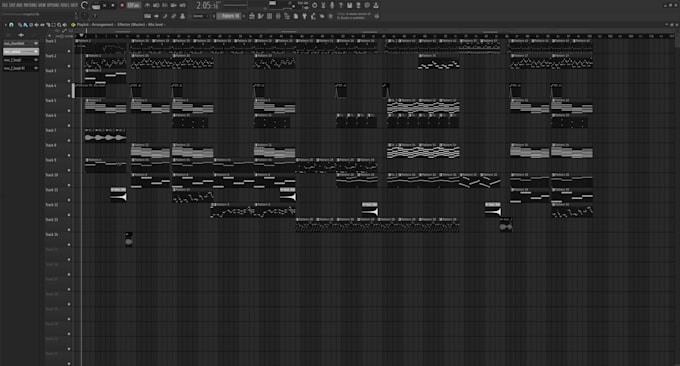Select the first picker panel item

coord(21,43)
